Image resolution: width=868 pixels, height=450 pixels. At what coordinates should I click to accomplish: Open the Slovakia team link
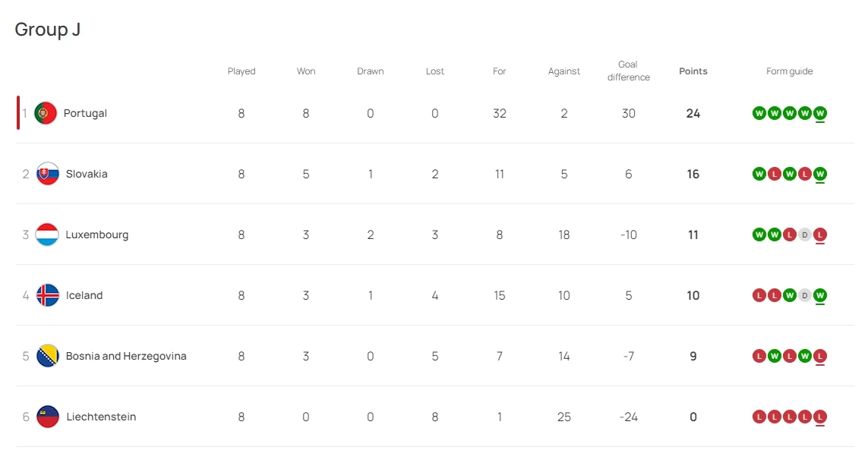tap(87, 174)
